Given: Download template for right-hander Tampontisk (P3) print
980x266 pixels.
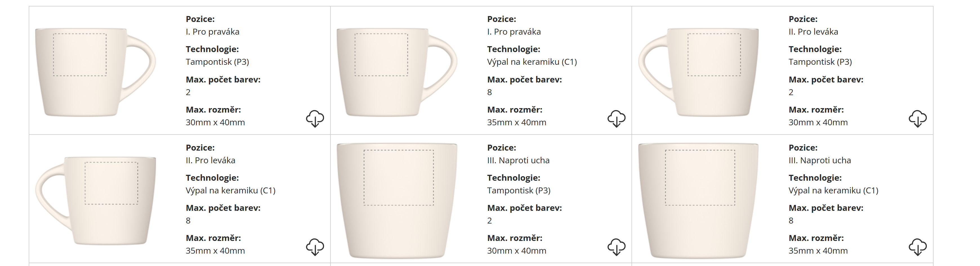Looking at the screenshot, I should coord(315,119).
